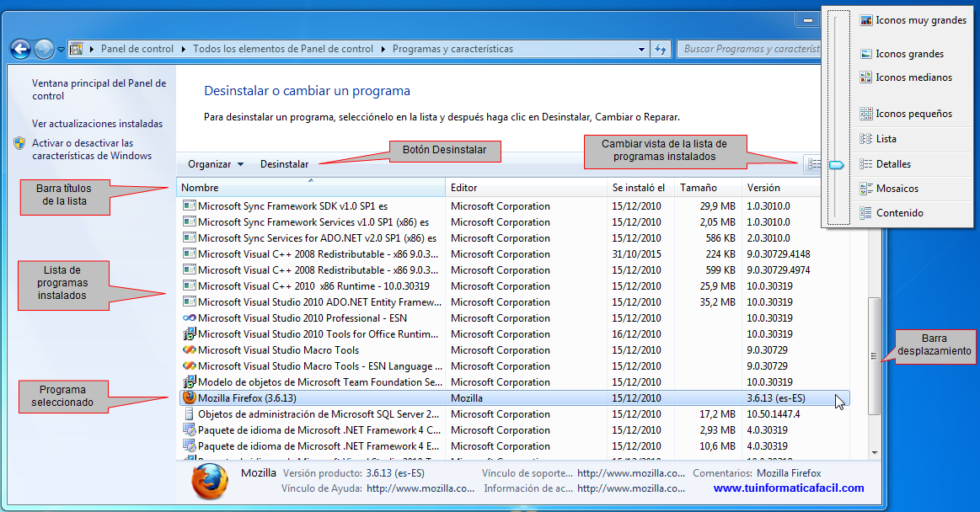Click Visual Studio Macro Tools icon
The height and width of the screenshot is (512, 980).
coord(189,349)
